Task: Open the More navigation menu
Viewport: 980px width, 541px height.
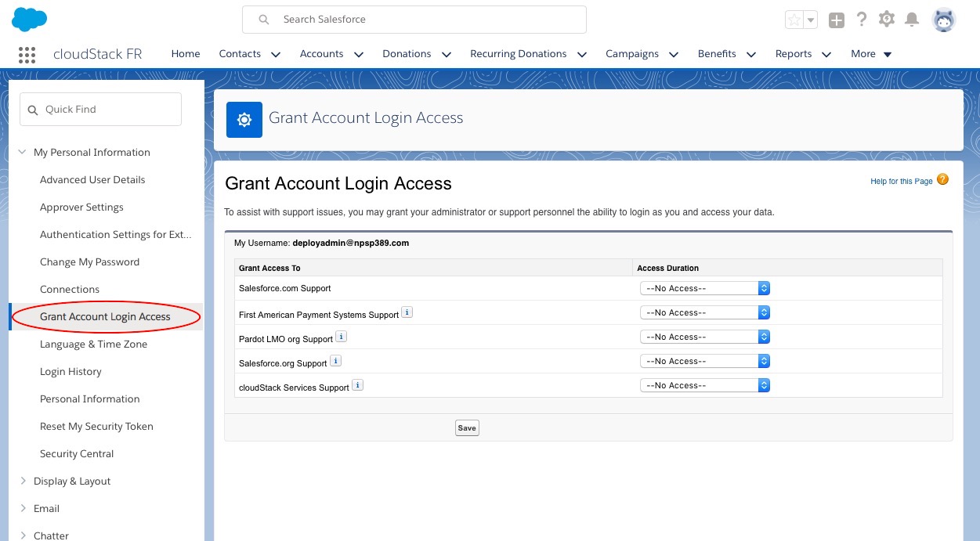Action: [871, 54]
